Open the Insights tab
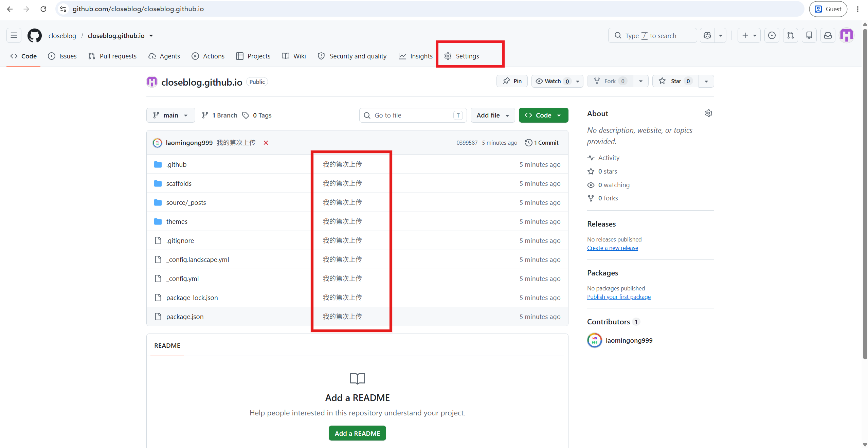The height and width of the screenshot is (448, 868). [x=416, y=56]
